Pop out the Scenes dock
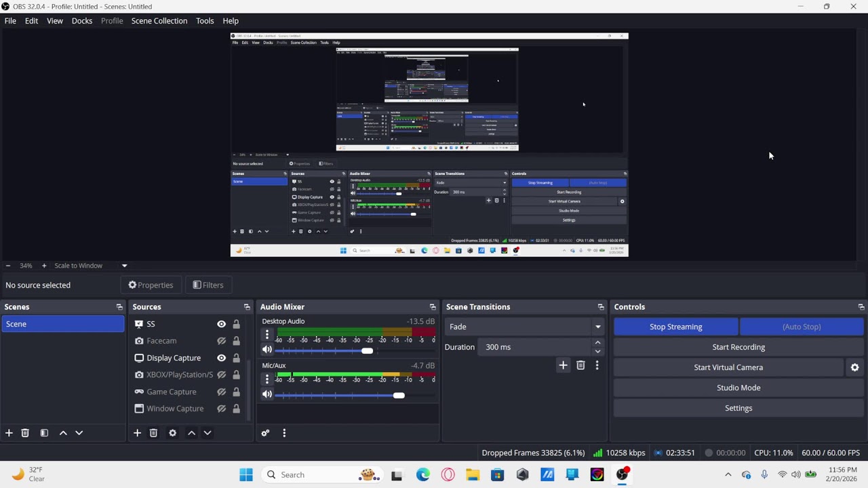 (119, 307)
